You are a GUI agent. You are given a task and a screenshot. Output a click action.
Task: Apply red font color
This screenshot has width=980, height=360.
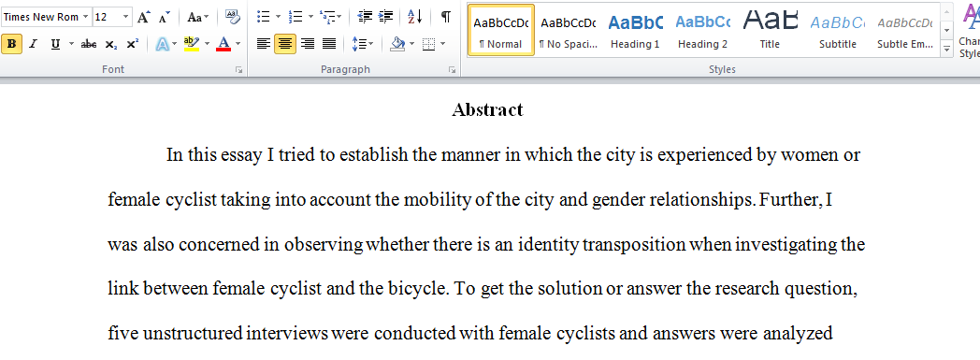coord(223,44)
